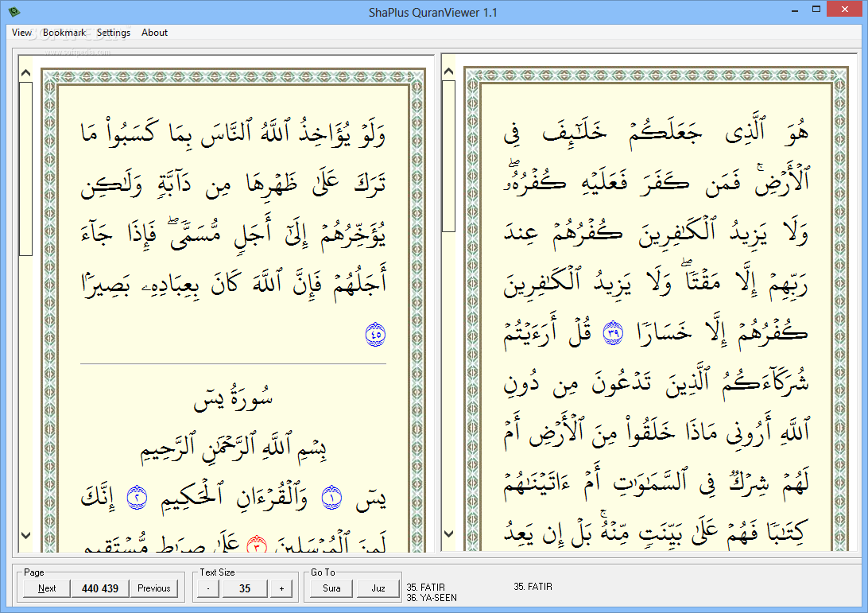Go to the Next page

[46, 588]
